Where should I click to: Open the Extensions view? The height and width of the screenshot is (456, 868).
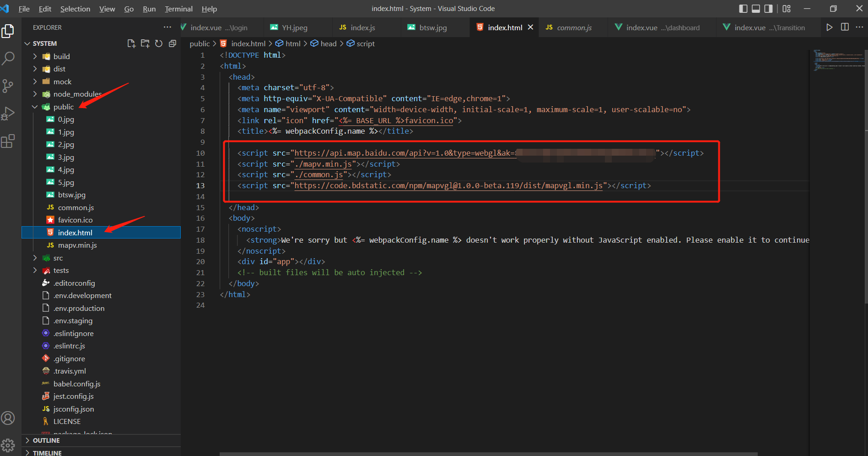[x=8, y=141]
